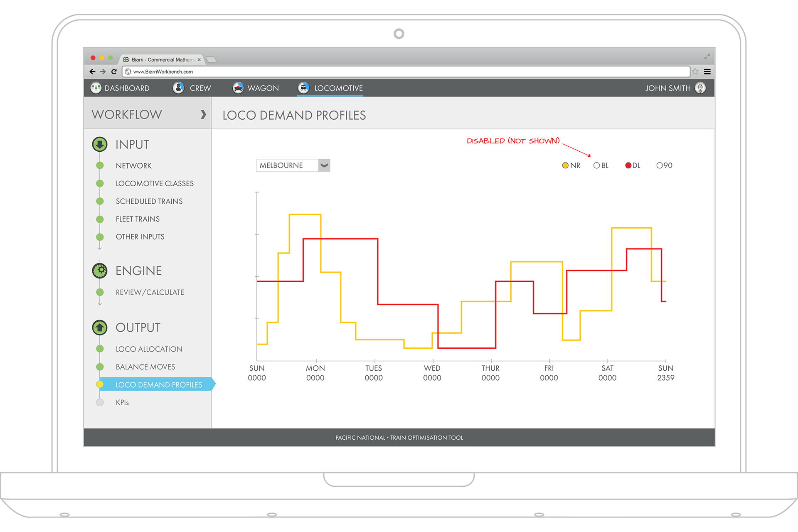798x532 pixels.
Task: Click the Engine section heading
Action: (x=138, y=271)
